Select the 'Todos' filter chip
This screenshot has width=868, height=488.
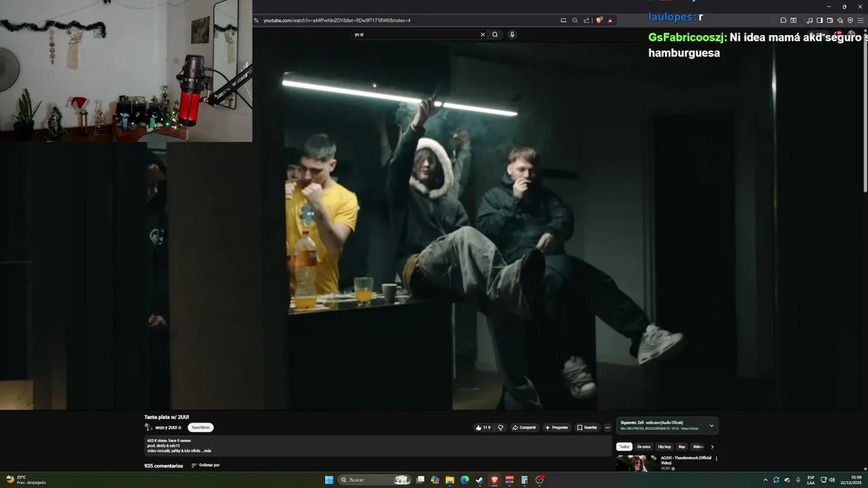(624, 447)
